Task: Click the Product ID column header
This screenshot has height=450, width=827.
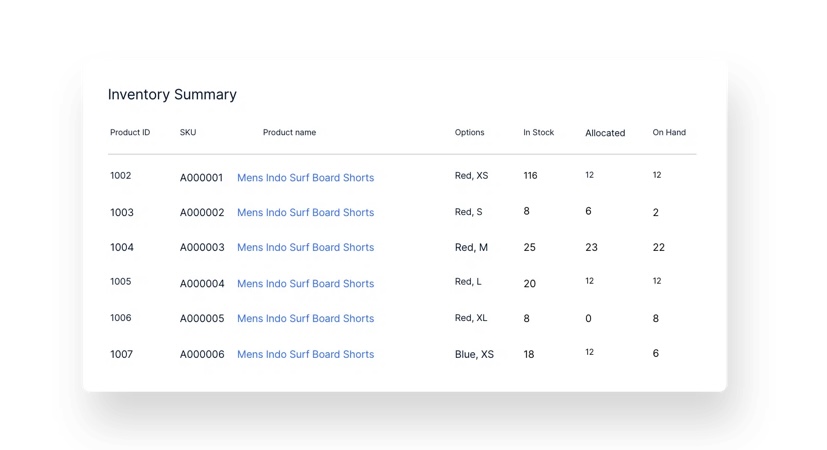Action: [x=130, y=132]
